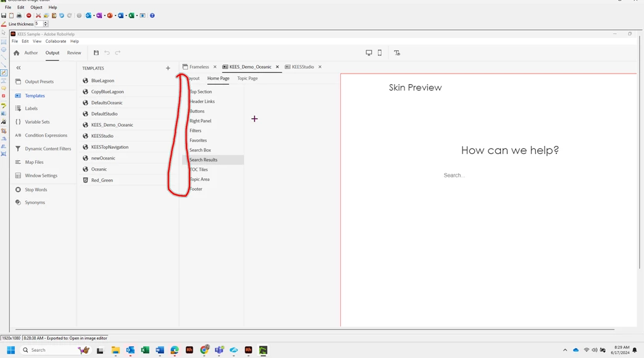
Task: Select Right Panel in Home Page list
Action: click(x=201, y=121)
